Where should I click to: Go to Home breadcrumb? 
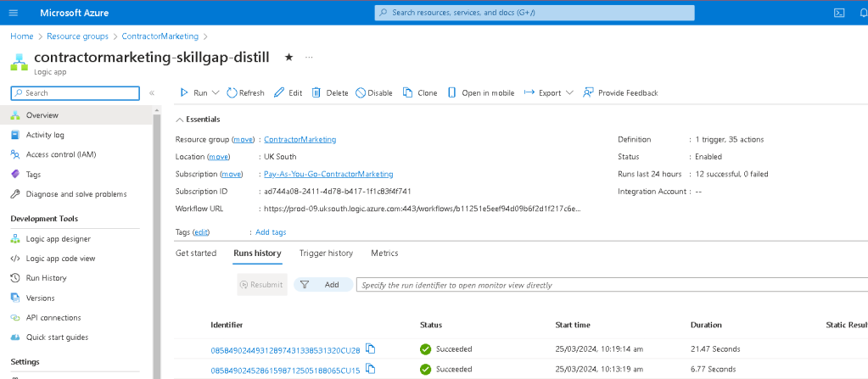point(21,36)
